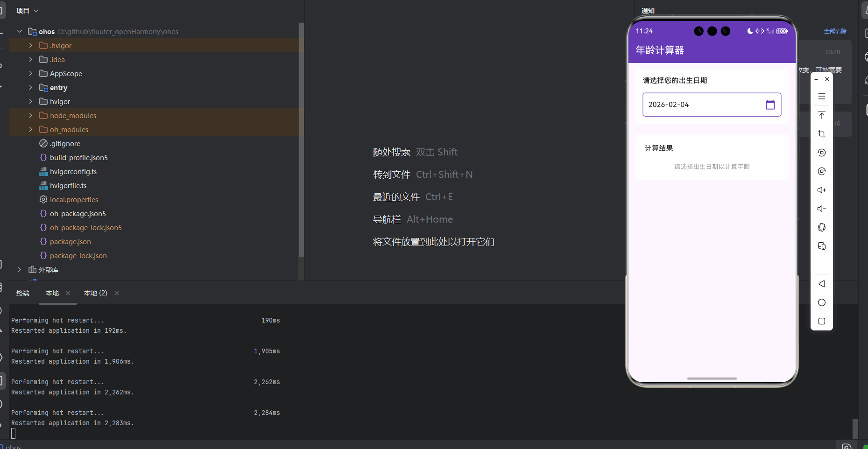Click the emulator shake device icon
868x449 pixels.
(x=822, y=227)
